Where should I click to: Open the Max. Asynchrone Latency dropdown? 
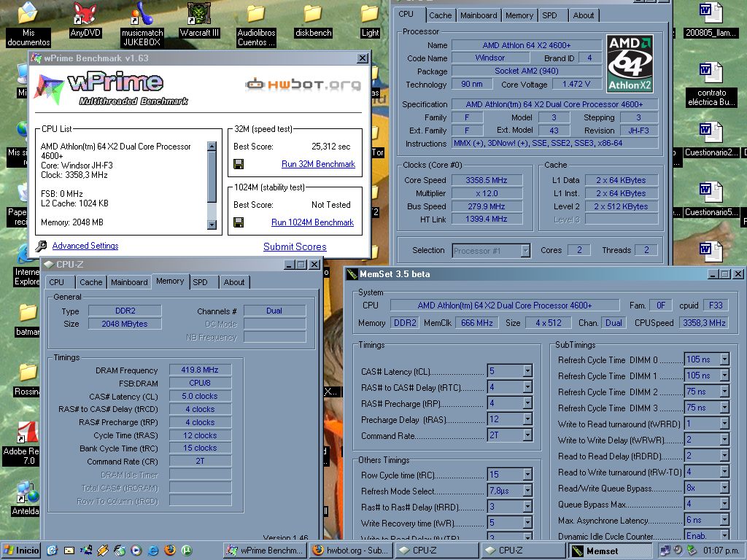[x=724, y=520]
